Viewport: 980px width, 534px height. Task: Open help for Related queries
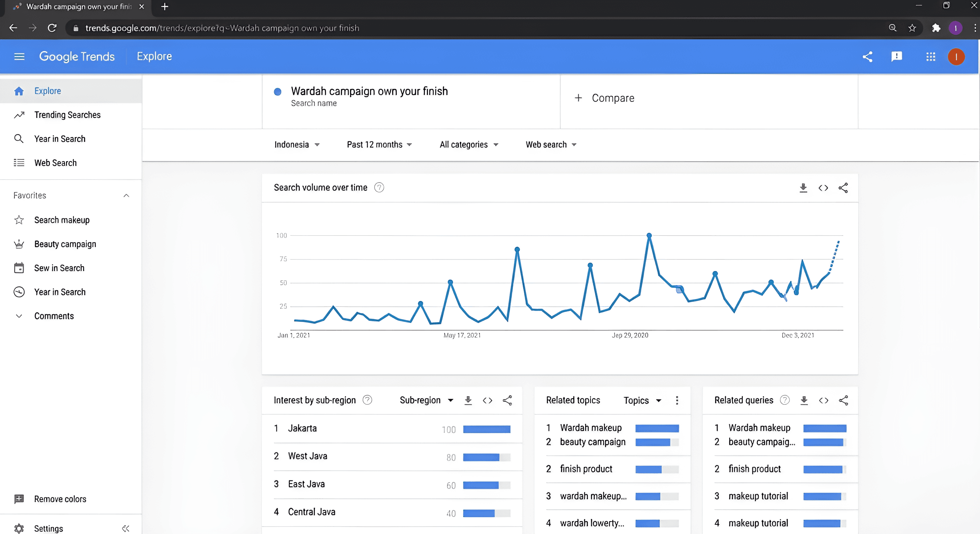(784, 400)
